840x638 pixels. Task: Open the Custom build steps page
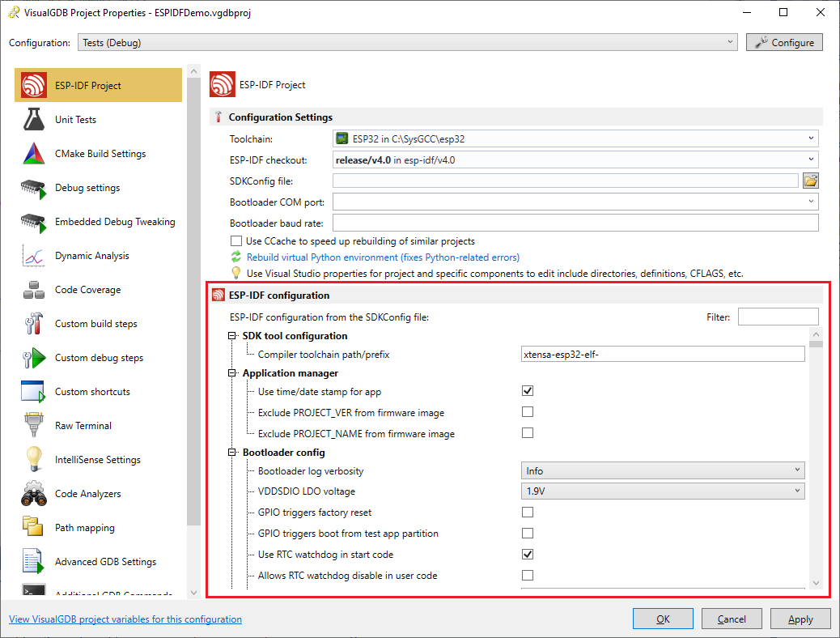(99, 323)
